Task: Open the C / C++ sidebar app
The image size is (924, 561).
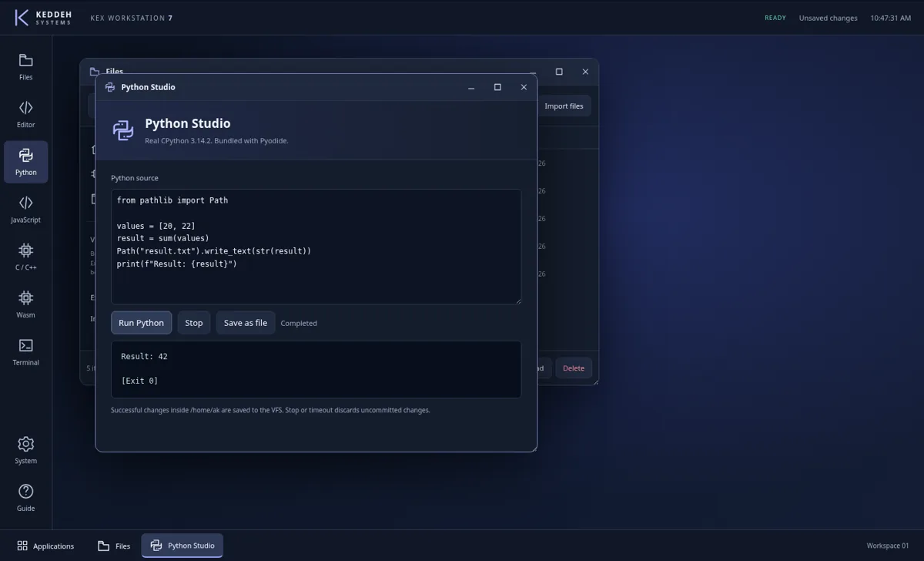Action: click(x=25, y=257)
